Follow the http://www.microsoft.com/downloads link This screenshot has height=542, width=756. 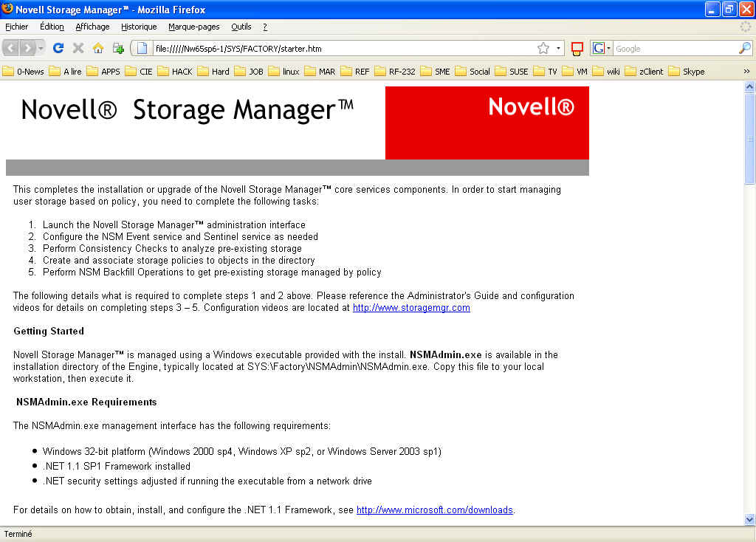tap(434, 510)
